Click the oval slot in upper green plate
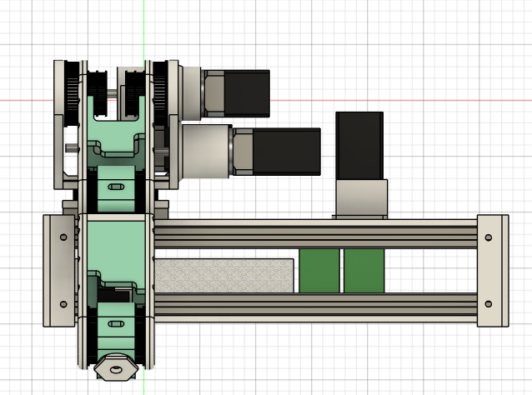 [x=117, y=186]
